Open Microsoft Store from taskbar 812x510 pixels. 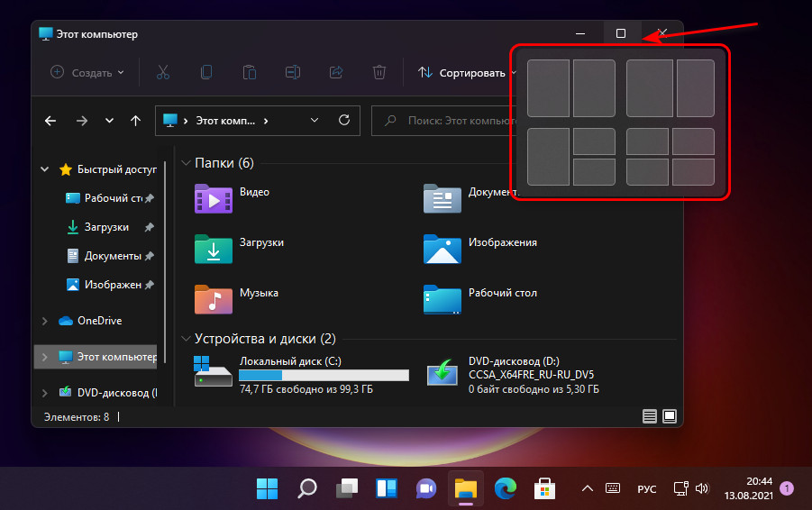[544, 488]
